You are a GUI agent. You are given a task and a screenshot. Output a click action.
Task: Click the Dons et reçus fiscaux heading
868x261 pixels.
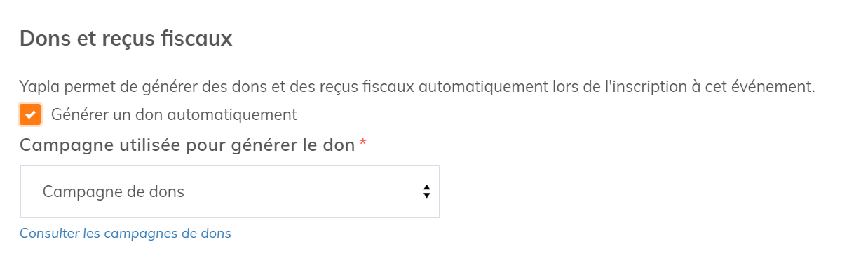126,39
